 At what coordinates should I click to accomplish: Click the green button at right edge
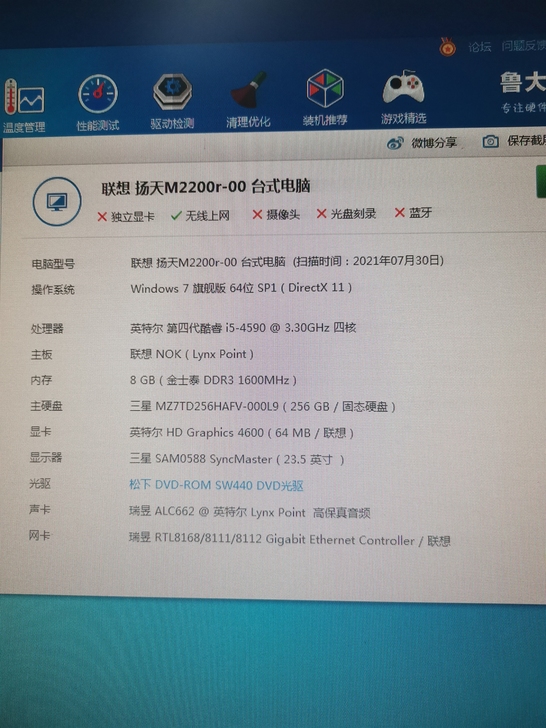tap(541, 181)
